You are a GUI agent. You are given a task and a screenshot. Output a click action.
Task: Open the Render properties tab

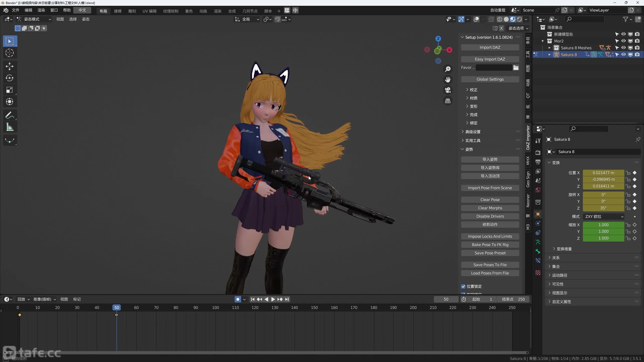tap(538, 152)
